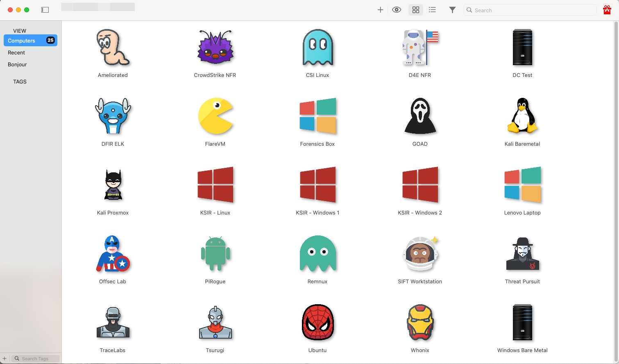
Task: Select the Whonix Iron Man icon
Action: point(420,322)
